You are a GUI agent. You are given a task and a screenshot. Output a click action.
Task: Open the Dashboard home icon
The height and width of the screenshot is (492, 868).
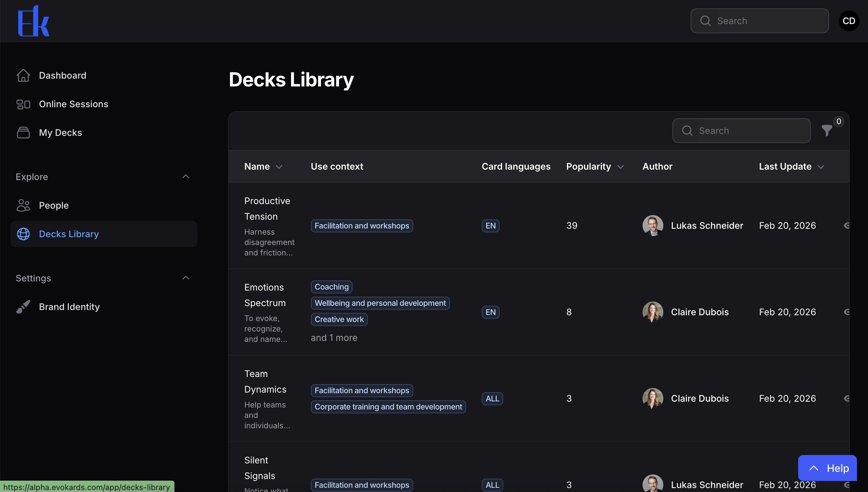[x=23, y=75]
